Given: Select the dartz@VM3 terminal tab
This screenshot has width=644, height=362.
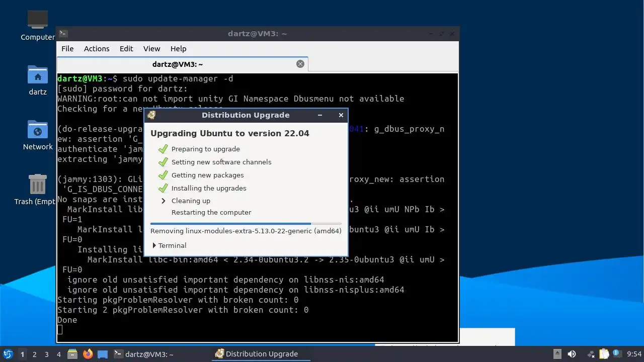Looking at the screenshot, I should (x=182, y=64).
